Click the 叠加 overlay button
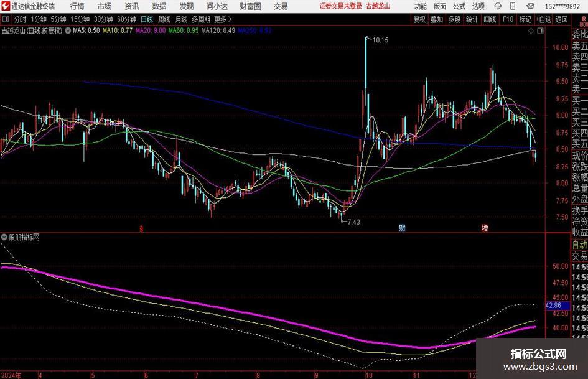 tap(437, 19)
